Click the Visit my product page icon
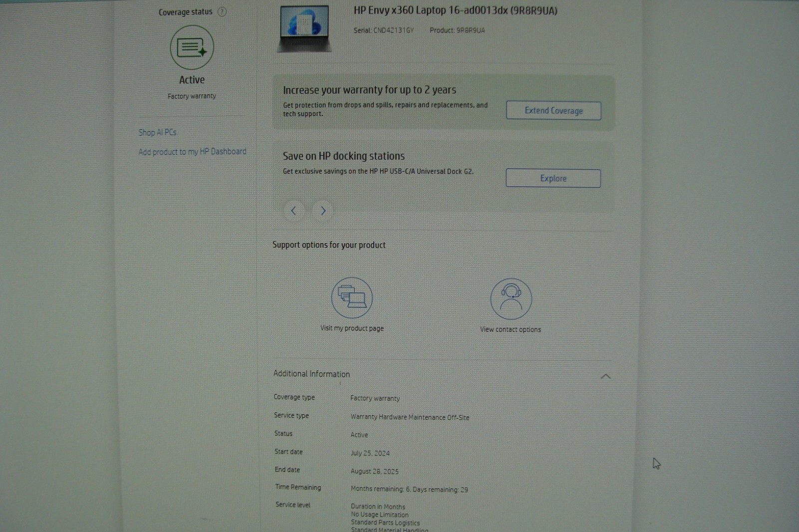799x532 pixels. click(x=352, y=298)
